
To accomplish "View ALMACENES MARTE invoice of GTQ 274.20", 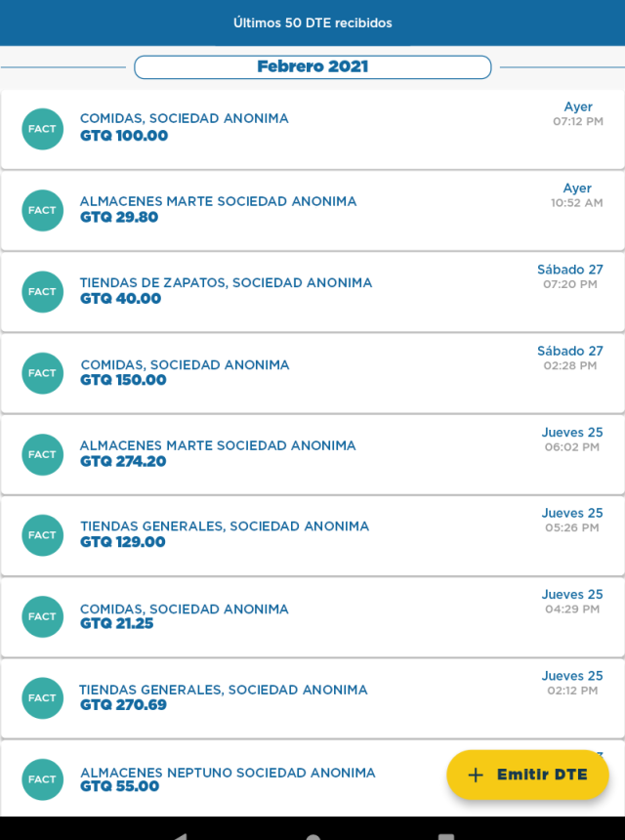I will [312, 454].
